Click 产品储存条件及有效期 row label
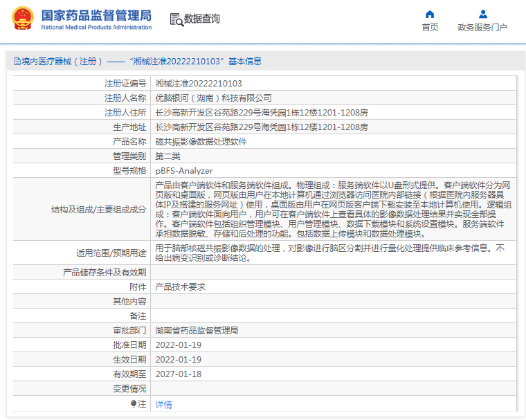 [105, 273]
